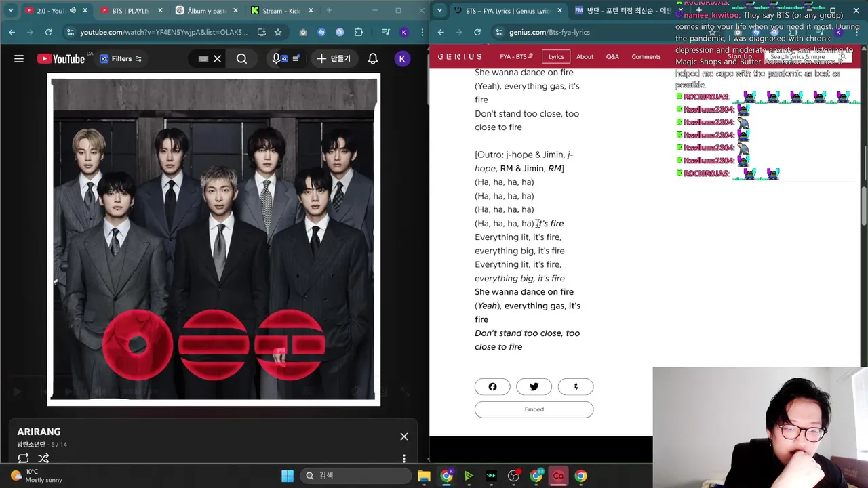
Task: Bookmark the YouTube page with the star
Action: [278, 32]
